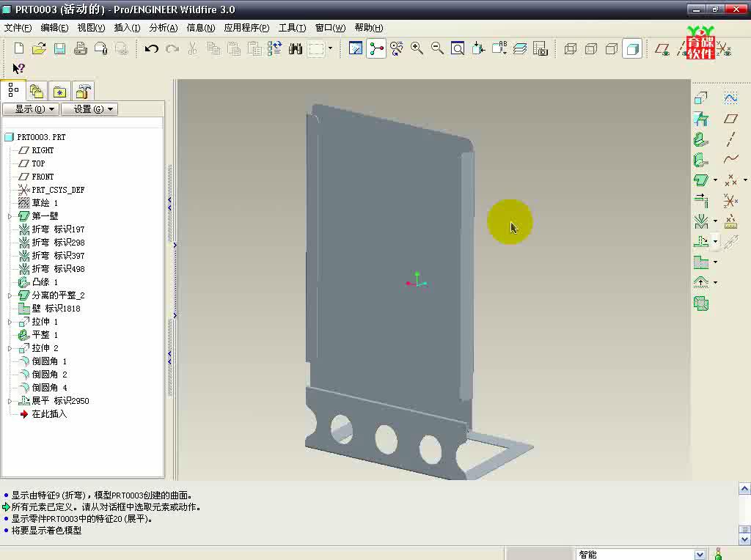
Task: Select the Extrude tool in the right toolbar
Action: pyautogui.click(x=700, y=98)
